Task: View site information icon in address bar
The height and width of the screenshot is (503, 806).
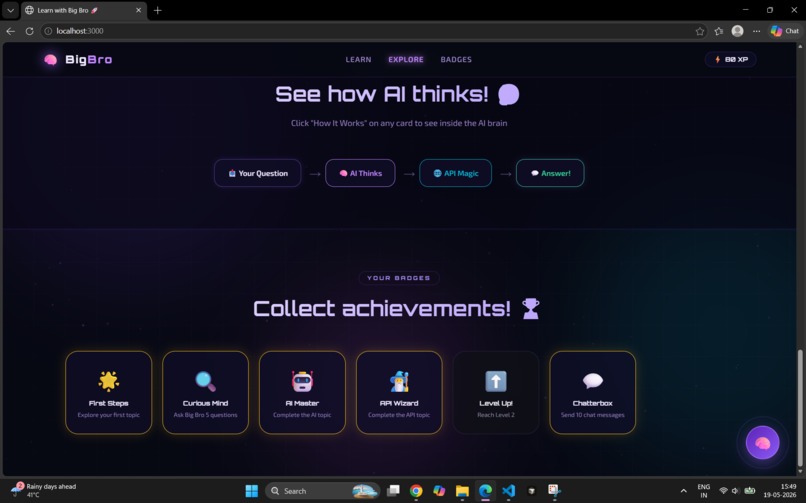Action: tap(48, 31)
